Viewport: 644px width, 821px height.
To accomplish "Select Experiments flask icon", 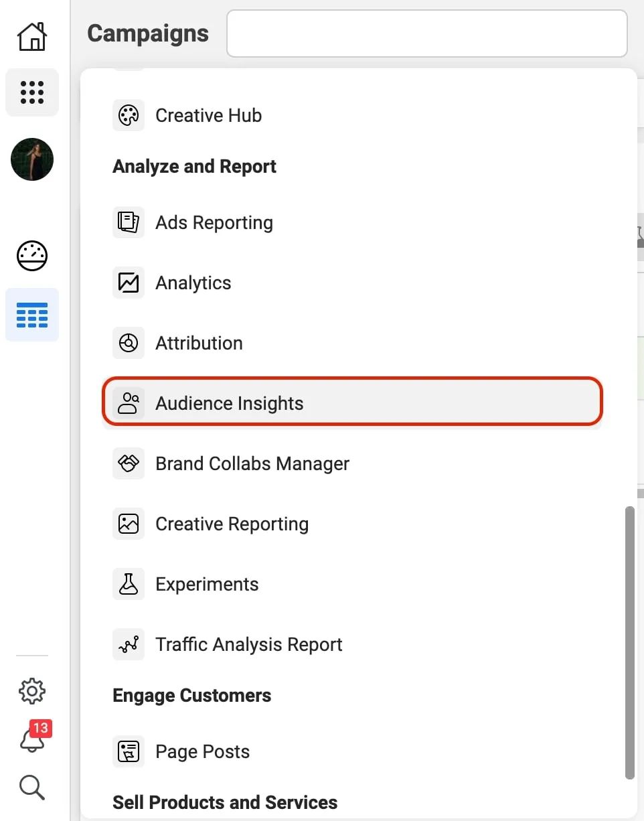I will click(129, 584).
